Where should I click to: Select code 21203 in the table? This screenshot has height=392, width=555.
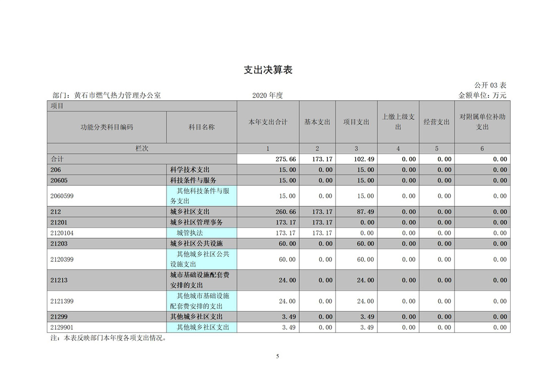point(59,244)
